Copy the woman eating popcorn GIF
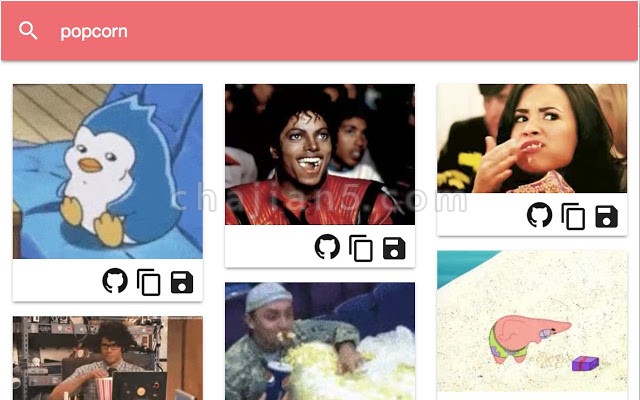 573,216
